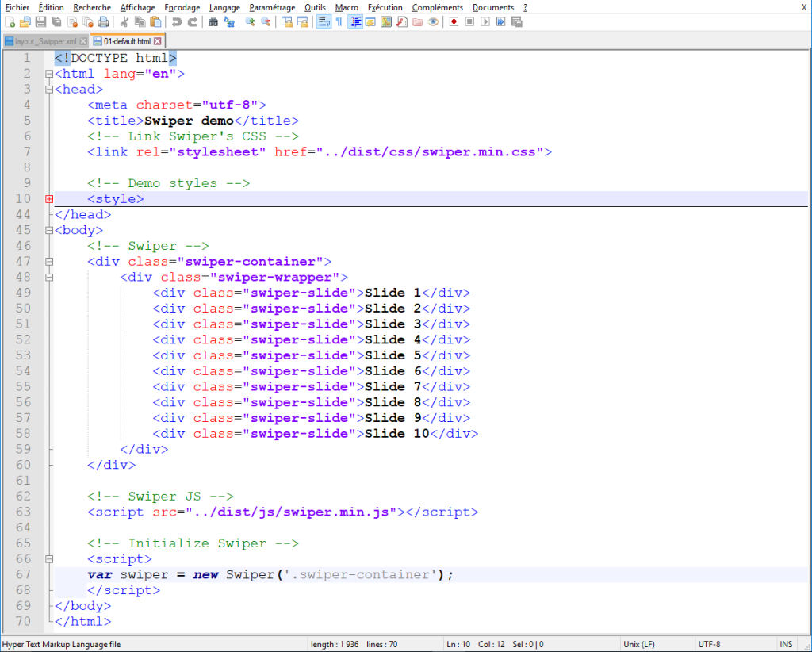Viewport: 812px width, 652px height.
Task: Collapse the head block on line 3
Action: click(x=49, y=90)
